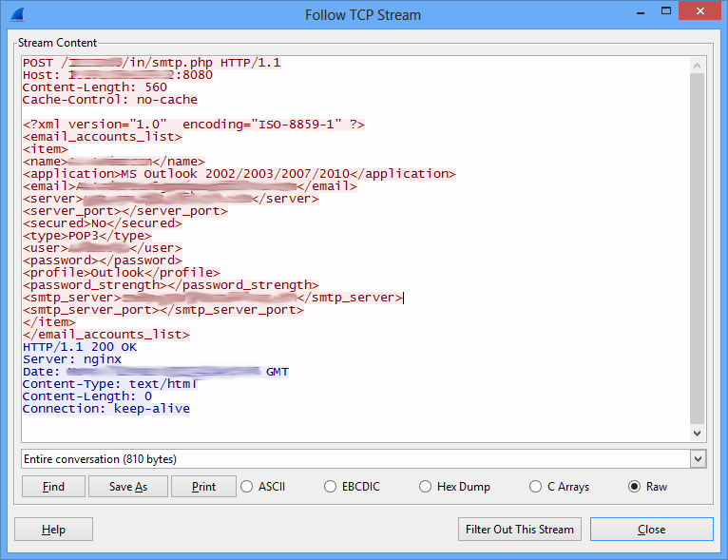Click the Content-Length: 560 line

pyautogui.click(x=95, y=87)
